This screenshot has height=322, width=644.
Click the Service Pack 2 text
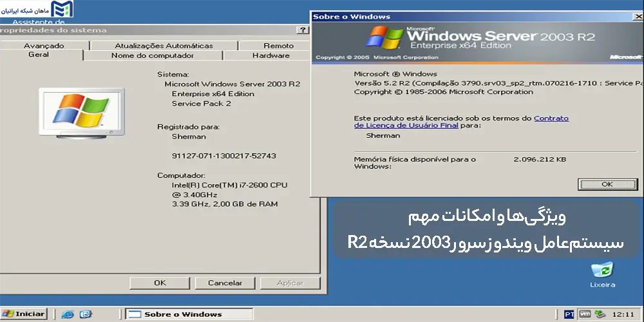point(201,104)
